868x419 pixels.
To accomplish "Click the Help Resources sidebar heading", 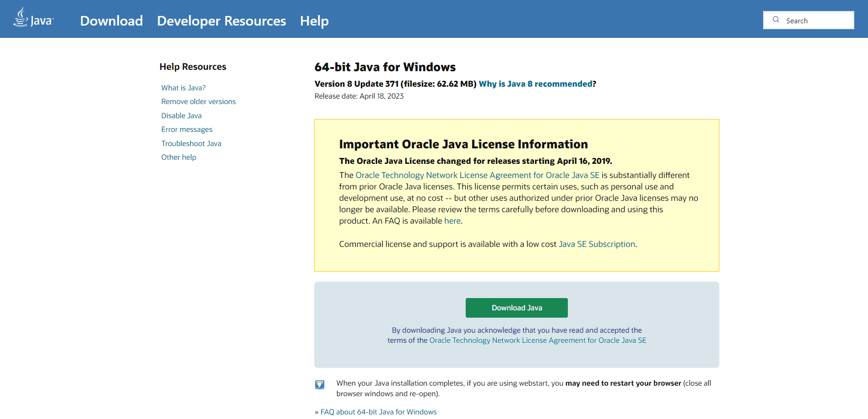I will tap(193, 67).
